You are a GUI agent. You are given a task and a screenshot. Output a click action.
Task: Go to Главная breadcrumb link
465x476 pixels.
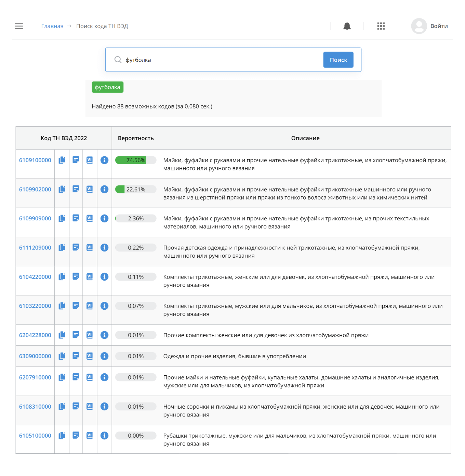52,26
